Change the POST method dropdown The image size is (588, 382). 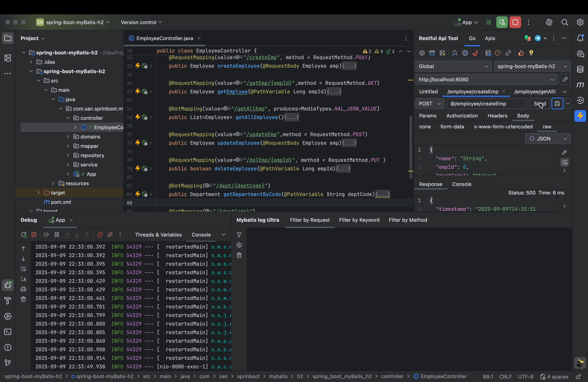coord(430,104)
